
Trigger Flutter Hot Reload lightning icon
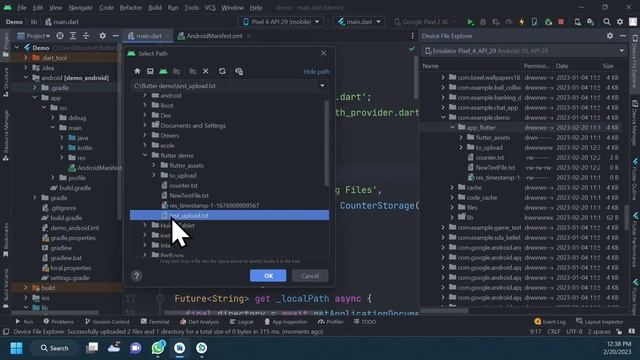pos(522,22)
